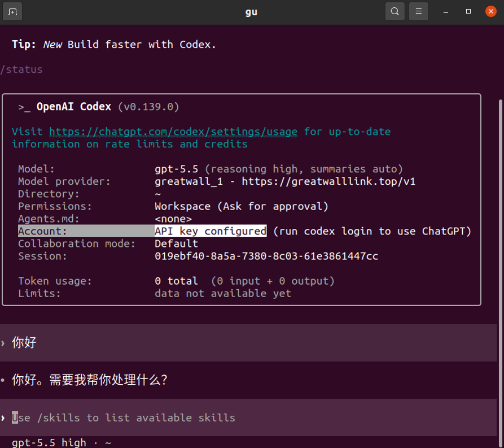Click the 'OpenAI Codex' heading
The width and height of the screenshot is (504, 448).
click(x=74, y=107)
